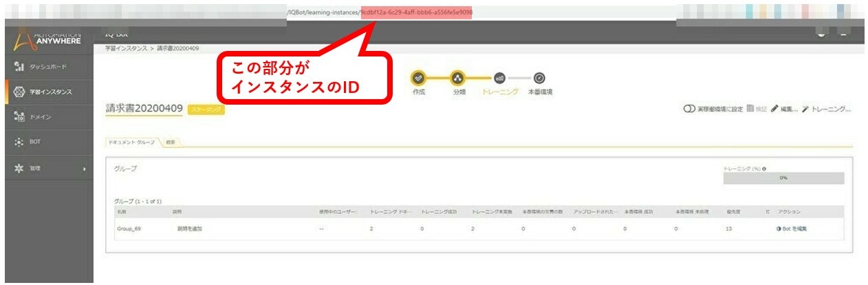Click the トレーニング (%) info icon
Viewport: 868px width, 285px height.
point(765,168)
